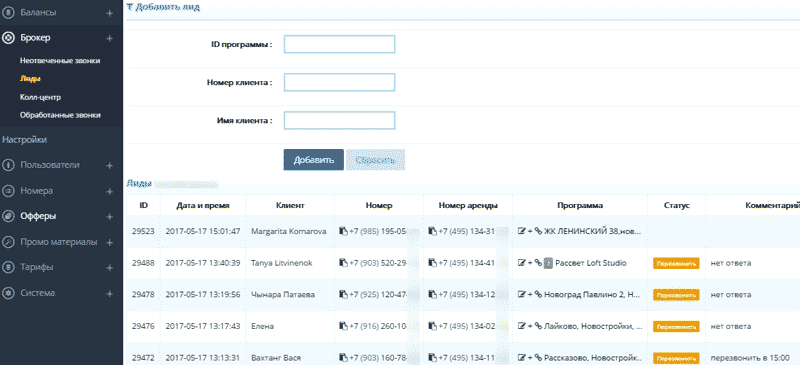The width and height of the screenshot is (800, 365).
Task: Click the Офферы sidebar icon
Action: coord(8,216)
